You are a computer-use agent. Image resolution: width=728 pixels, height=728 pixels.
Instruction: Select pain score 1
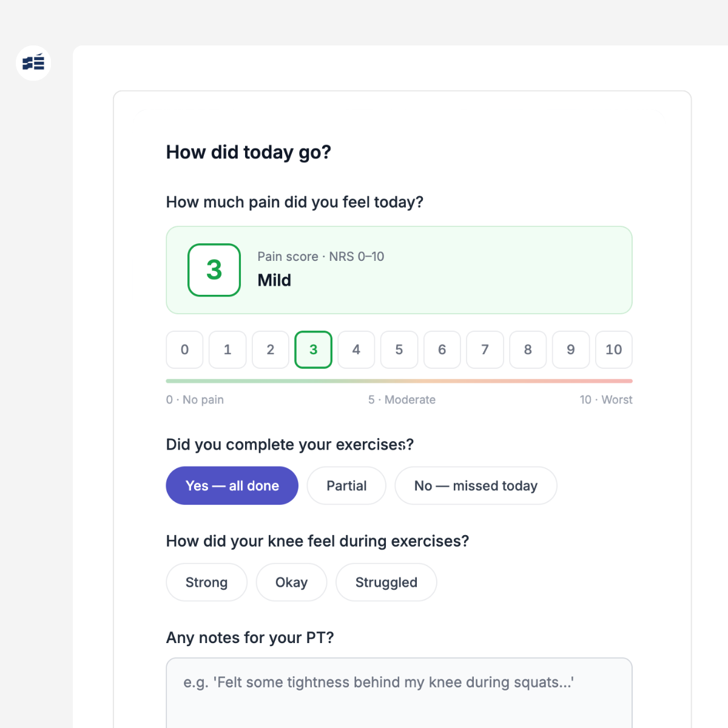click(x=227, y=349)
